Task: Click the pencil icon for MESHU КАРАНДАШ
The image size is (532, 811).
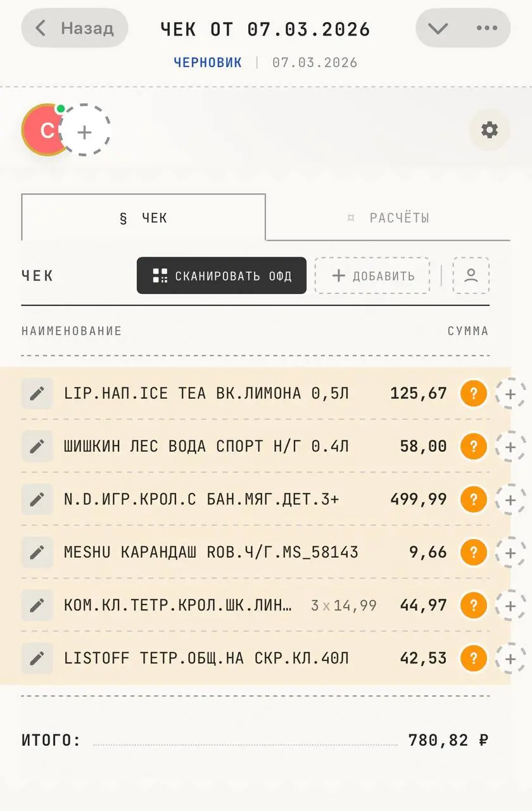Action: [x=37, y=552]
